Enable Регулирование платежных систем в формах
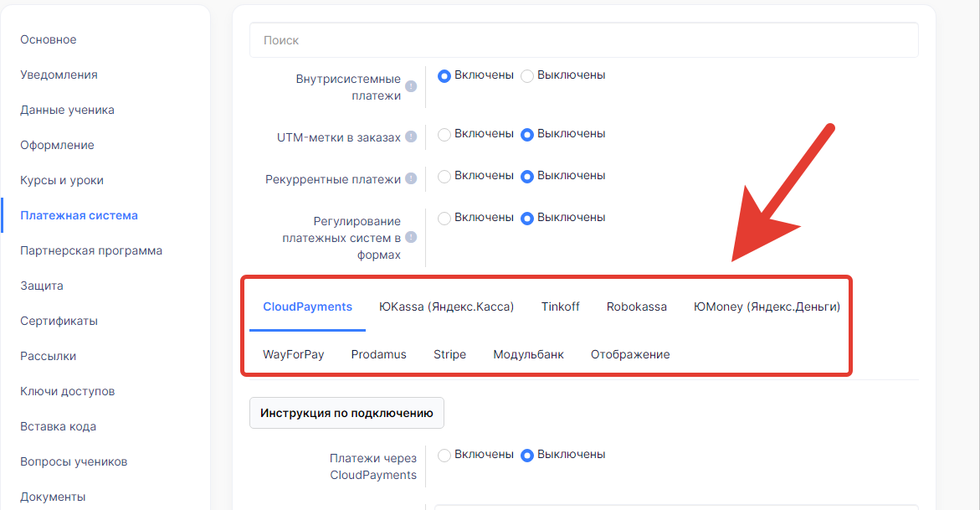Image resolution: width=980 pixels, height=510 pixels. coord(444,219)
